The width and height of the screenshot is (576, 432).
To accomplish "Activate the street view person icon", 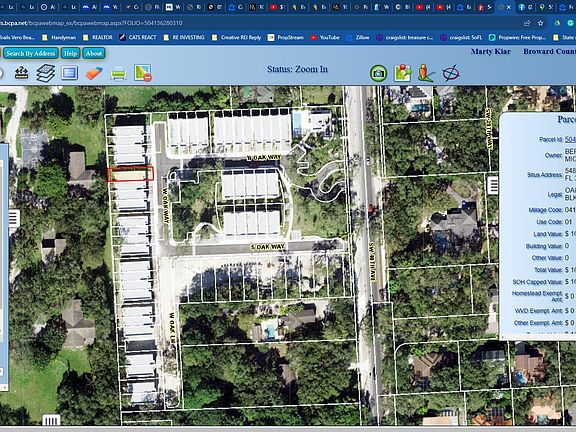I will 426,73.
